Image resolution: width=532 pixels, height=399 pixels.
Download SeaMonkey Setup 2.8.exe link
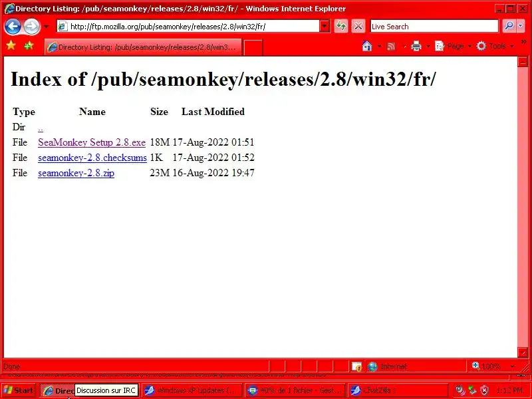click(x=92, y=142)
